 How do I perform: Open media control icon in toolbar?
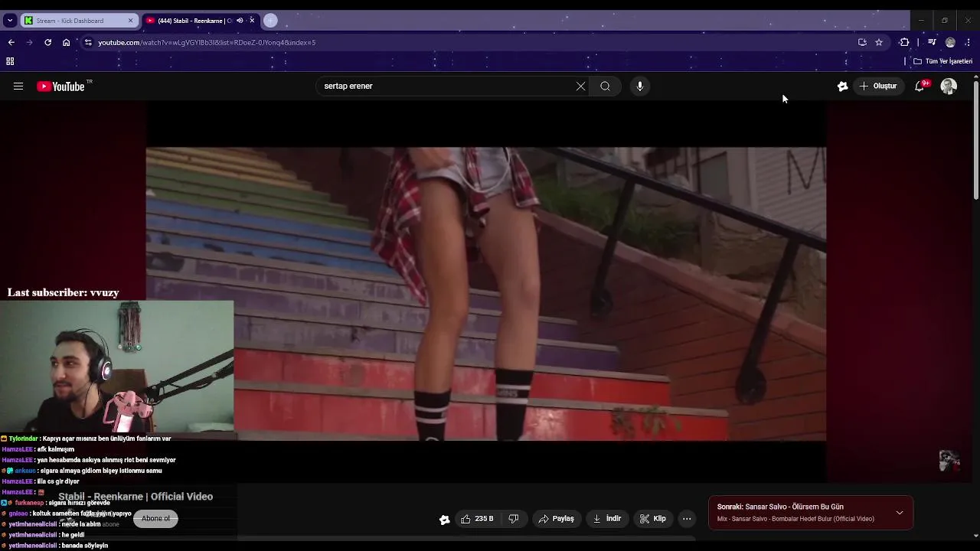[x=932, y=43]
